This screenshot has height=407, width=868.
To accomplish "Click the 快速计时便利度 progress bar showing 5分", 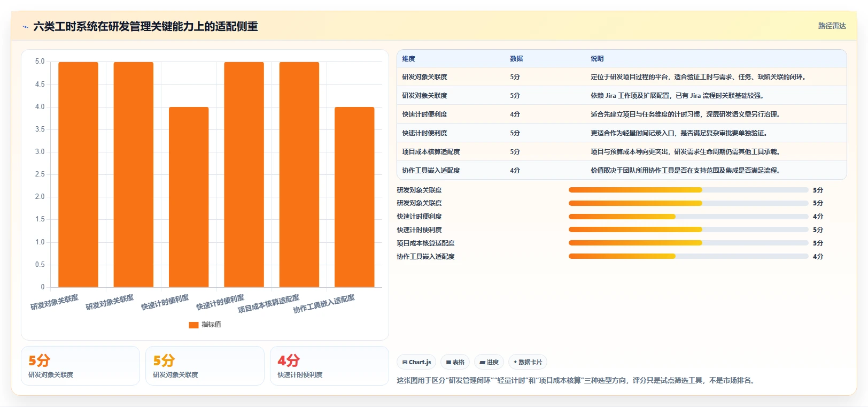I will 688,229.
